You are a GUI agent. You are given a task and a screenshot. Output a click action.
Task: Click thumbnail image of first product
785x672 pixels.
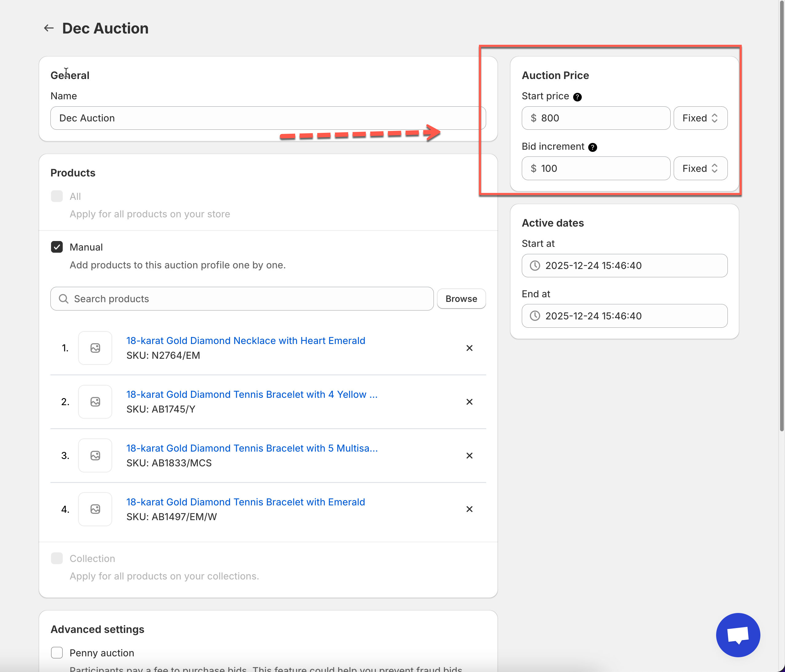tap(95, 348)
